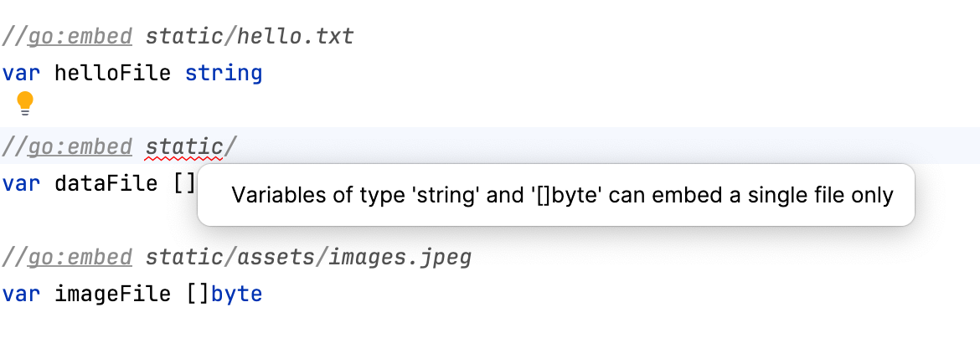This screenshot has width=980, height=338.
Task: Click go:embed directive above helloFile
Action: 80,37
